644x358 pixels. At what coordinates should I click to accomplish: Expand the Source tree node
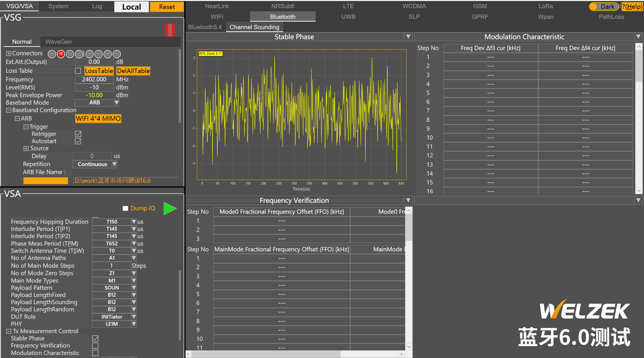(x=26, y=148)
